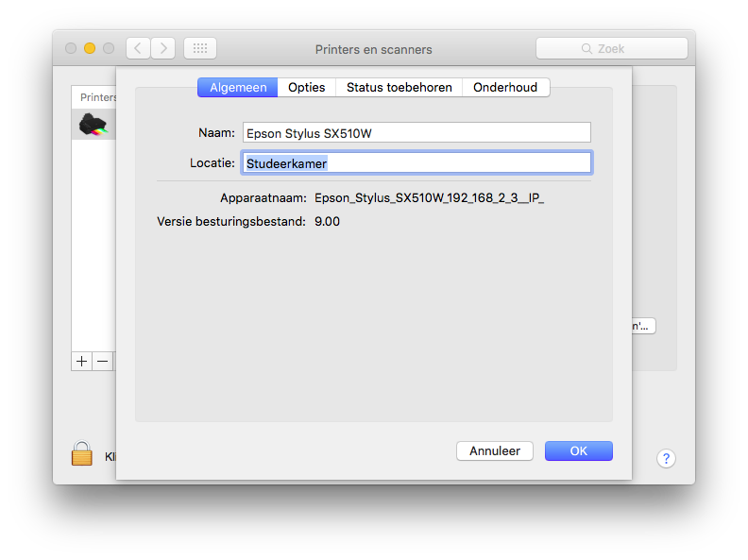Add a printer with plus button
This screenshot has width=748, height=560.
coord(81,362)
